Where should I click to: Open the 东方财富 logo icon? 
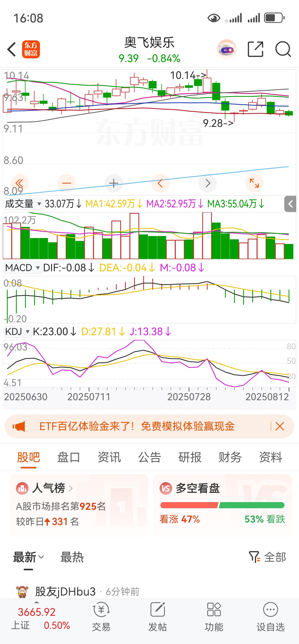coord(31,49)
